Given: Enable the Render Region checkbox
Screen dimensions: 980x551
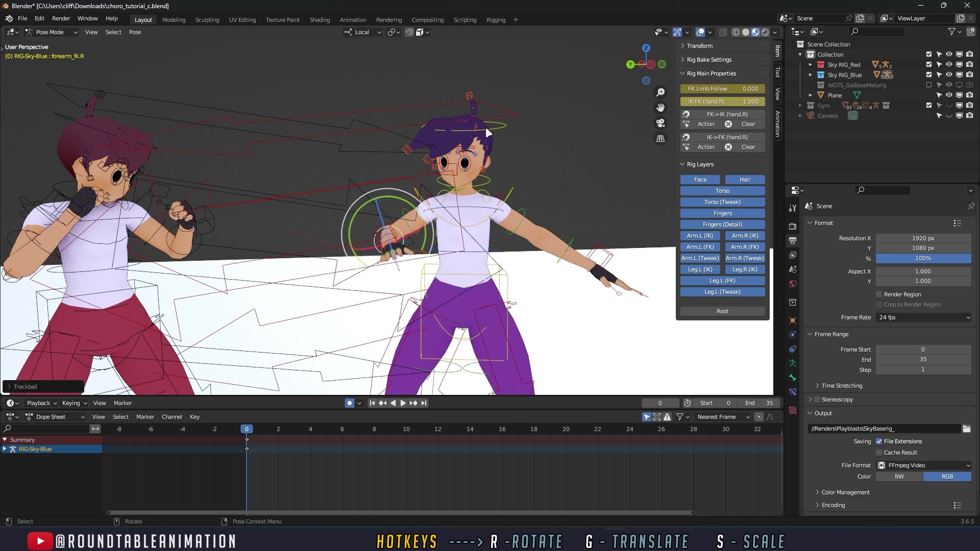Looking at the screenshot, I should [879, 294].
